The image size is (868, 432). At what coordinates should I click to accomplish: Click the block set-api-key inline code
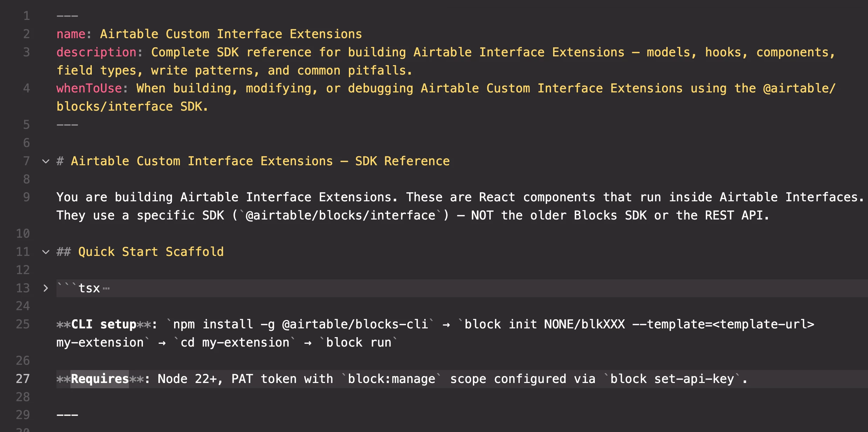click(x=672, y=379)
